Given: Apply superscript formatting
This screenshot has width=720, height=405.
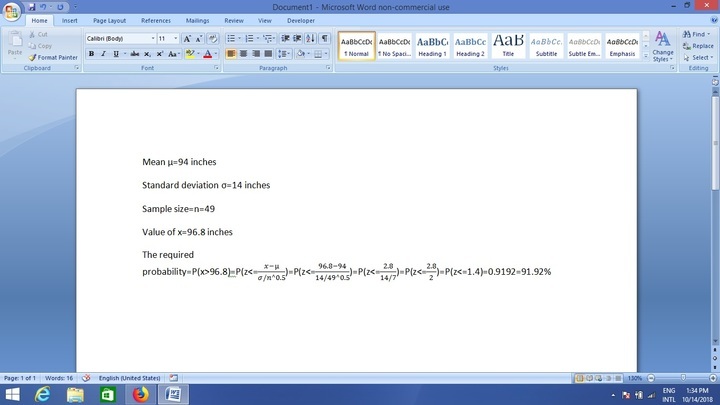Looking at the screenshot, I should click(160, 53).
